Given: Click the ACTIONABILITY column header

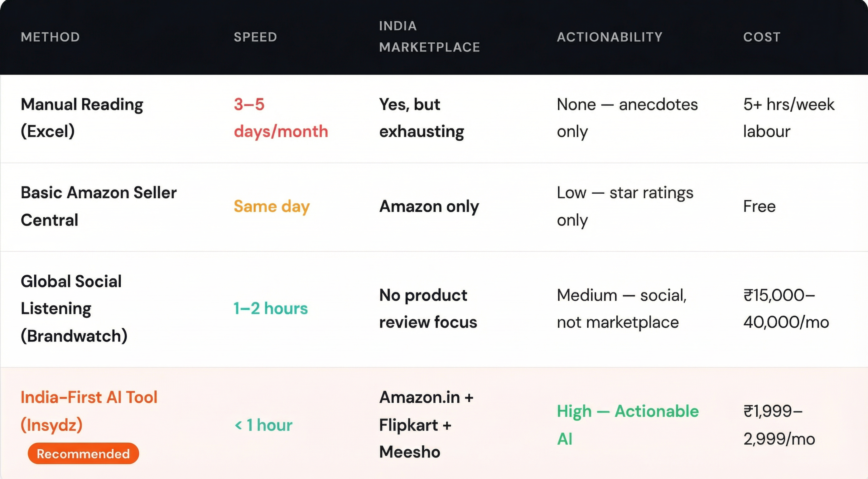Looking at the screenshot, I should tap(610, 37).
